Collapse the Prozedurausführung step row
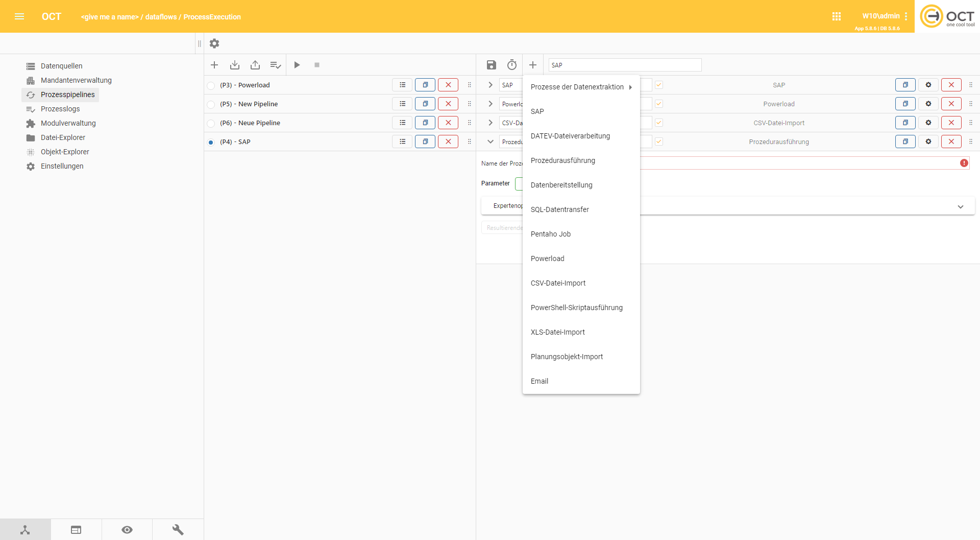 (x=490, y=142)
